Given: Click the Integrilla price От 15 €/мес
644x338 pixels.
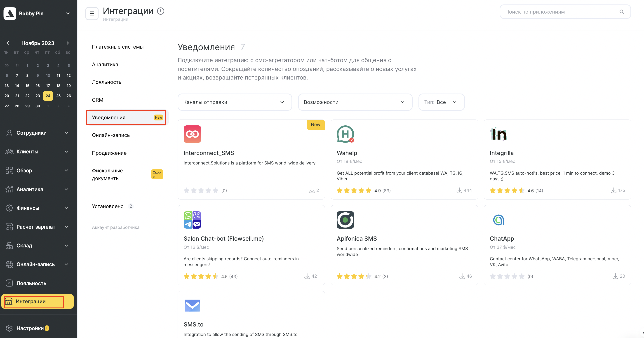Looking at the screenshot, I should 502,162.
